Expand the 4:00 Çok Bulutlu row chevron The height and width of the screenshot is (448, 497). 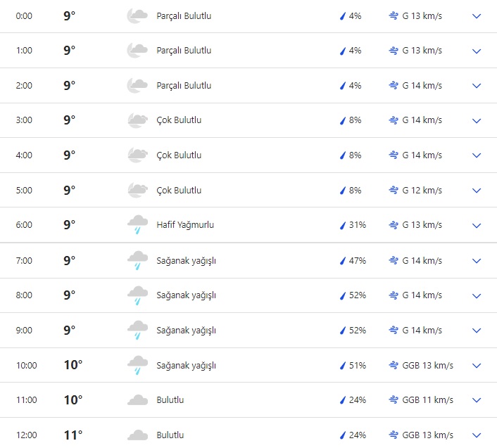click(477, 155)
